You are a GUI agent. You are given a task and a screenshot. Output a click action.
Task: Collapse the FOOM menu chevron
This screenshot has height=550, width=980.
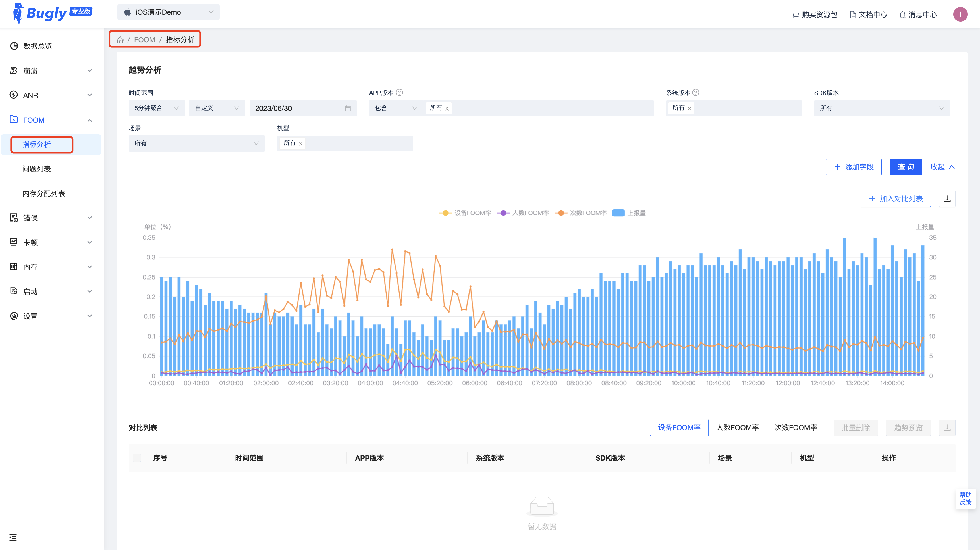click(x=90, y=120)
